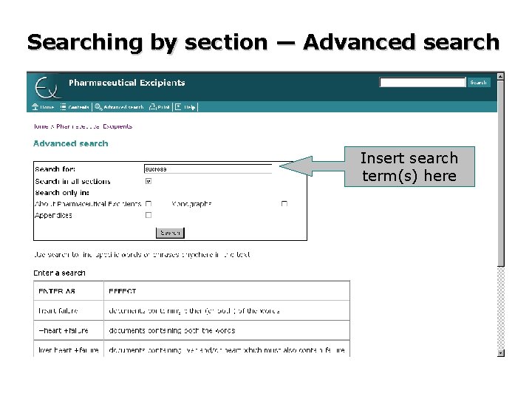Click the Advanced search magnifier icon

(x=98, y=107)
